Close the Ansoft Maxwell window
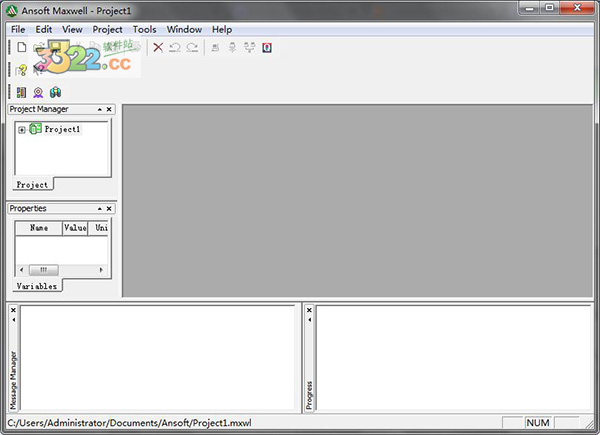 (x=577, y=8)
